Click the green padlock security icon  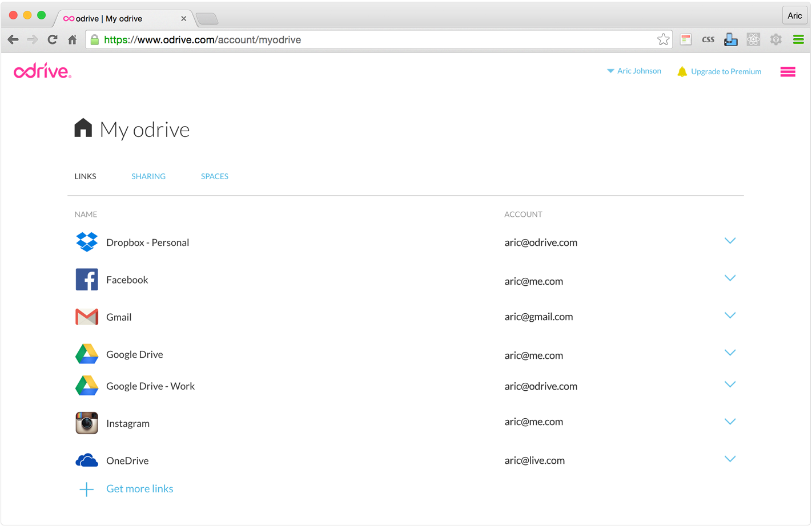point(95,39)
